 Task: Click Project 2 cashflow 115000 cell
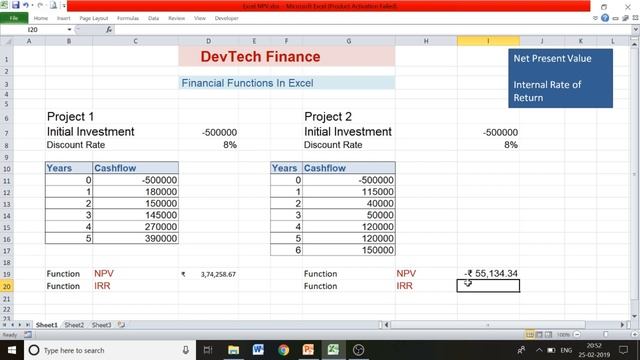point(349,192)
